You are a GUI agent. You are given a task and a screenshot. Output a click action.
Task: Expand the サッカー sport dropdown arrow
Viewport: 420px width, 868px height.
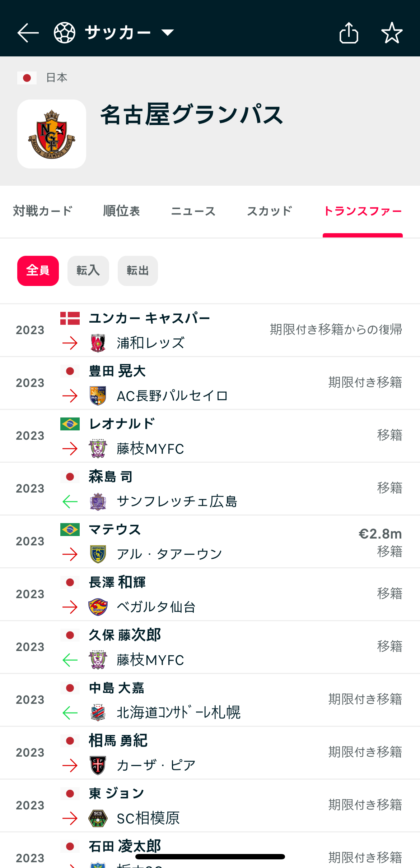click(x=168, y=33)
